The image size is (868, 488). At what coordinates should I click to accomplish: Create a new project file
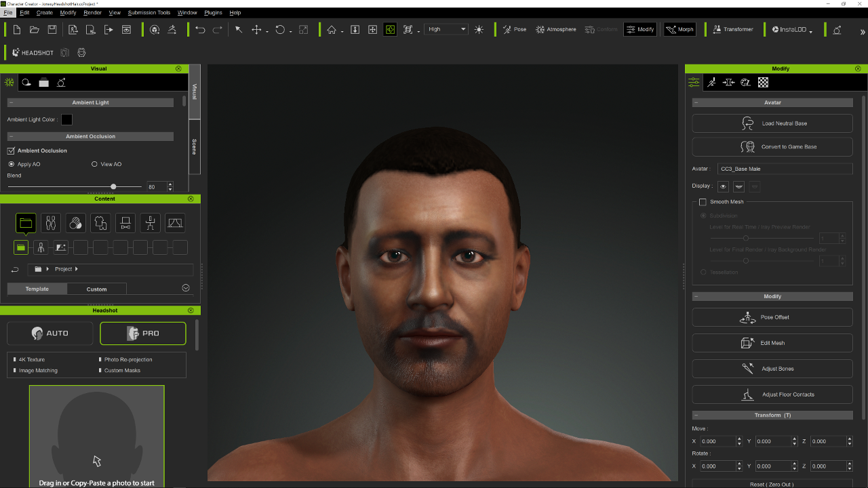[16, 29]
